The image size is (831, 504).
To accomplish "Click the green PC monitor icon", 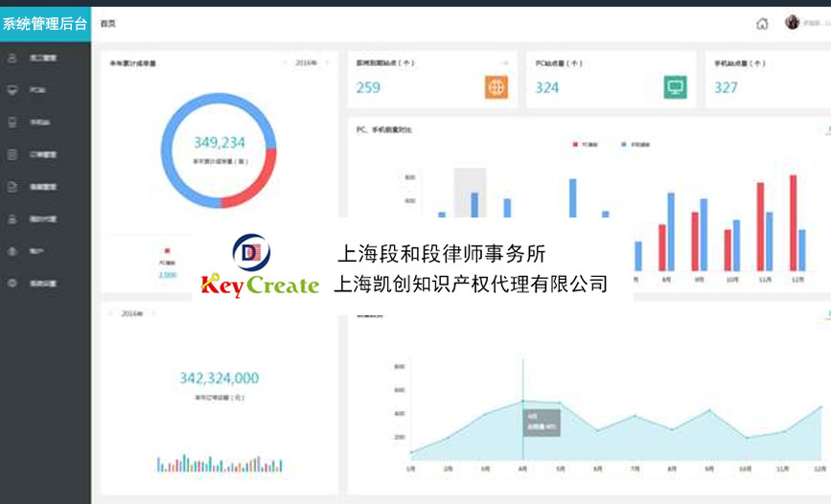I will point(676,87).
